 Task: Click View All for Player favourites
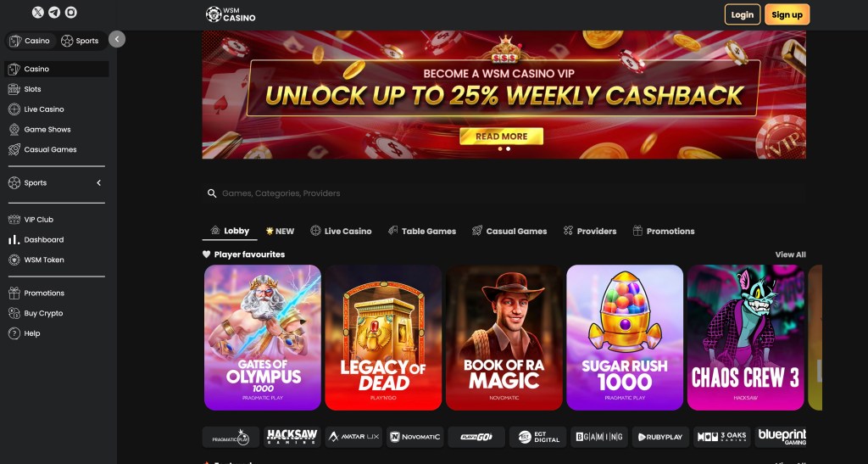(x=791, y=254)
